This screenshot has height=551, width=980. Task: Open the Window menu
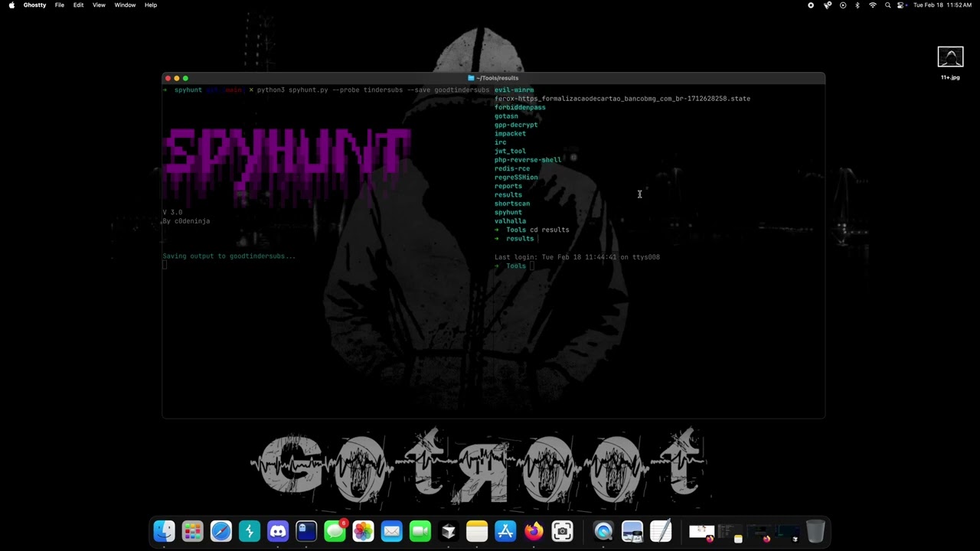pos(125,5)
